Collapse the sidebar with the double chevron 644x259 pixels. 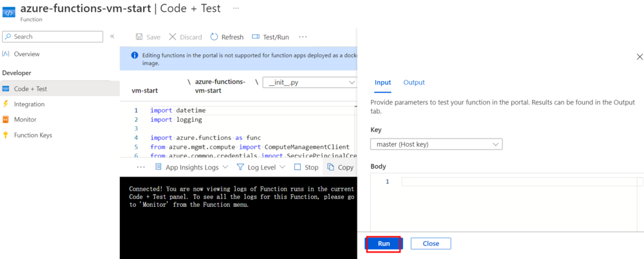pyautogui.click(x=111, y=37)
